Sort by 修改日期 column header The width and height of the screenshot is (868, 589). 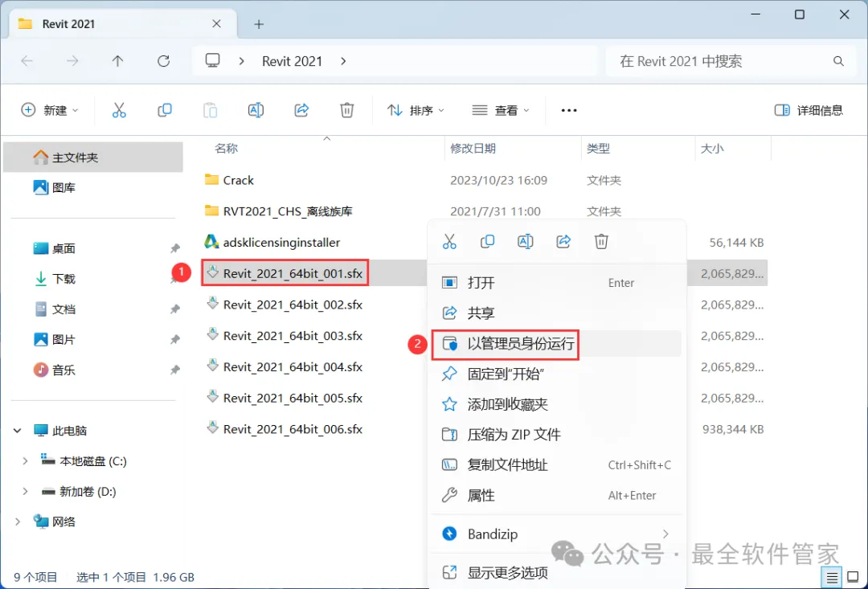pos(473,149)
